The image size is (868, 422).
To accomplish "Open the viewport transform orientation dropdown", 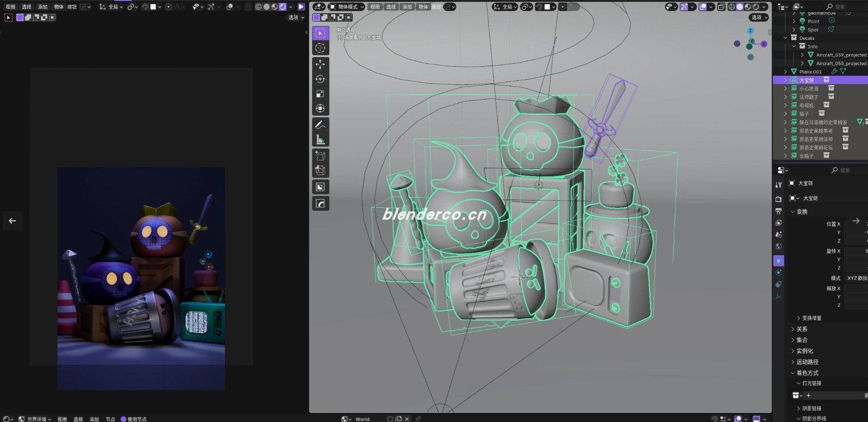I will coord(505,7).
